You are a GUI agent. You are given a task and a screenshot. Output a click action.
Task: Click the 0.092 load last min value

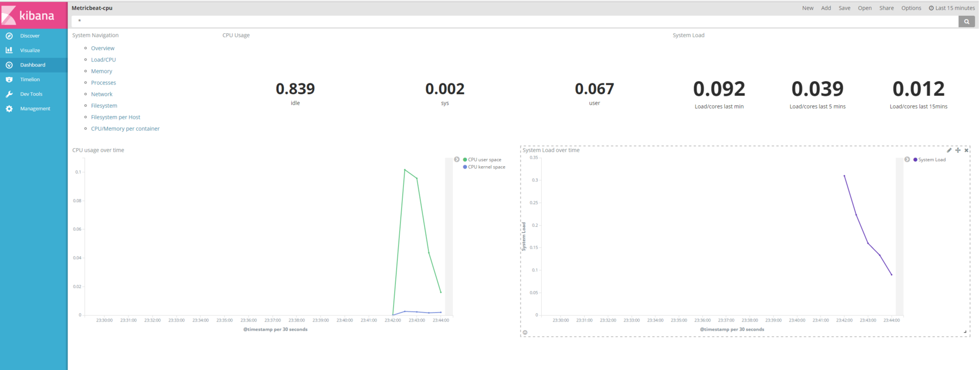point(719,89)
